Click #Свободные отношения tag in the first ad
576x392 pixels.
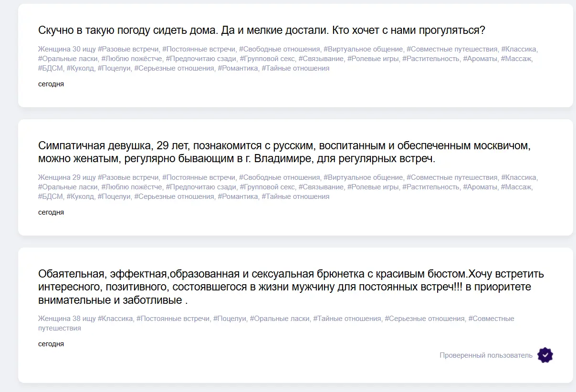coord(279,49)
